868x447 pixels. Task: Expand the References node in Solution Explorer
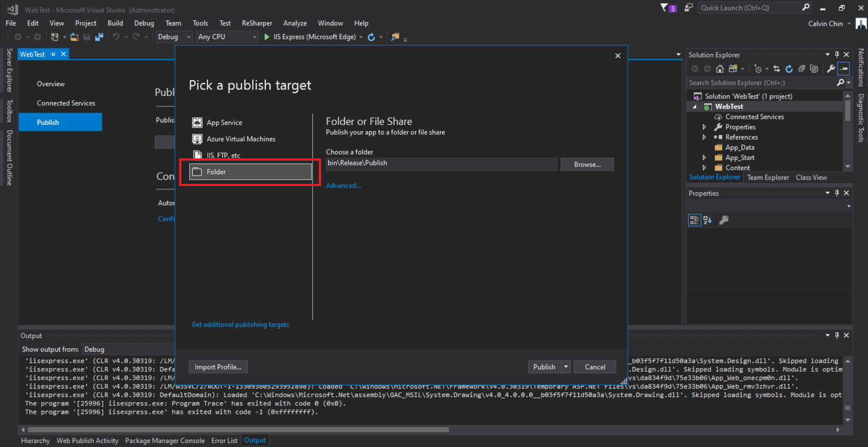(704, 137)
